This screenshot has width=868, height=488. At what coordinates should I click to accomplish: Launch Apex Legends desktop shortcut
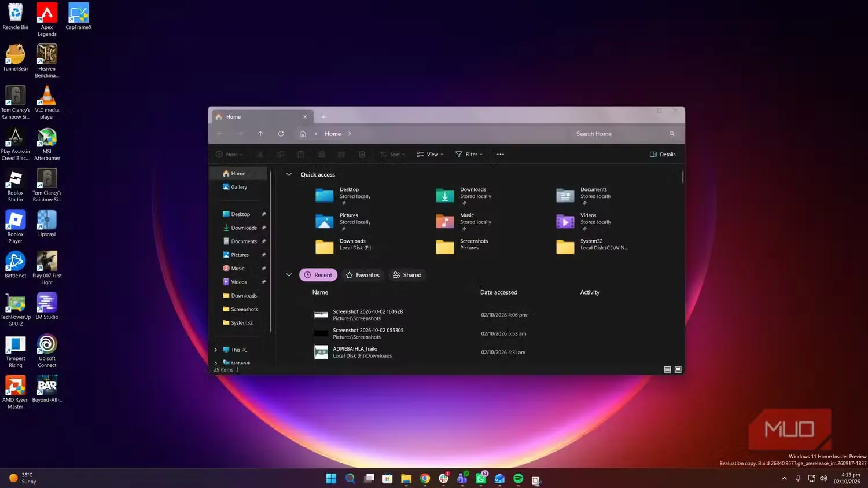[x=47, y=20]
